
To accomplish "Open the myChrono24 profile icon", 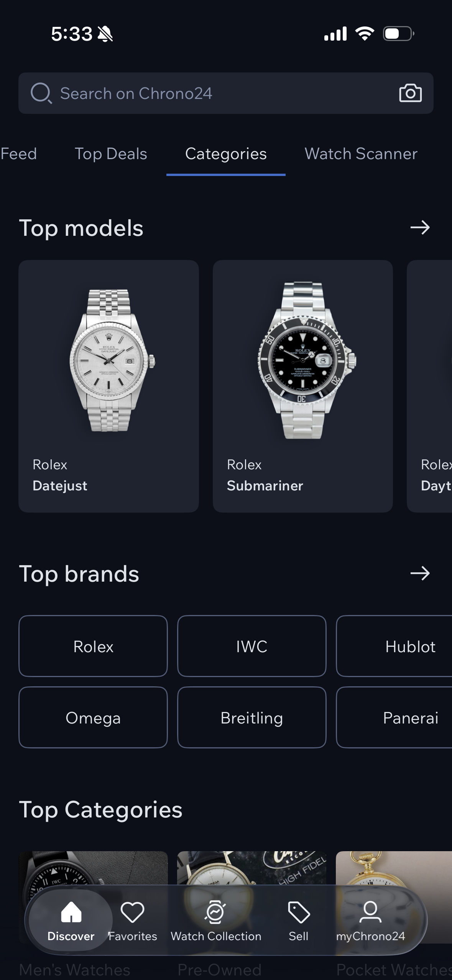I will click(x=370, y=913).
